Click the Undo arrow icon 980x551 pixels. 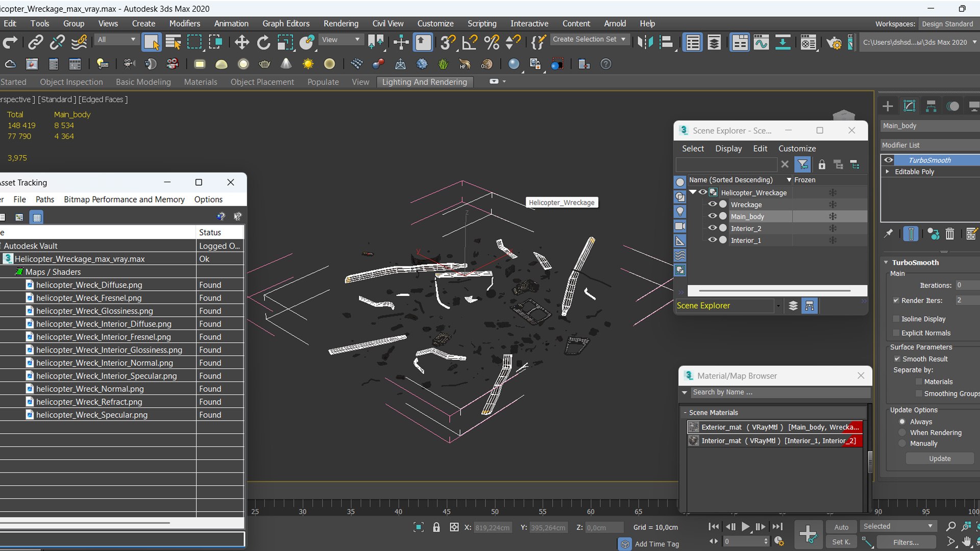[x=10, y=42]
